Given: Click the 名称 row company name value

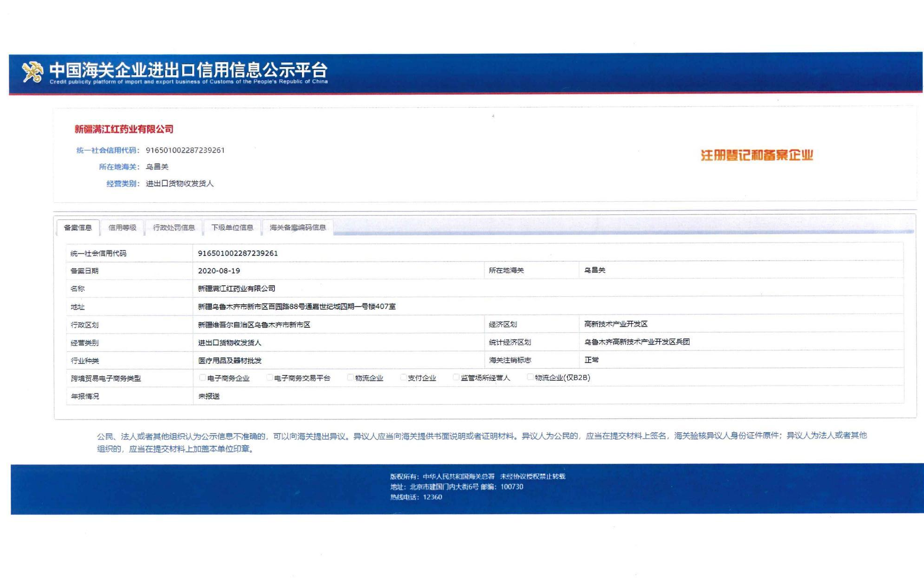Looking at the screenshot, I should click(x=236, y=289).
